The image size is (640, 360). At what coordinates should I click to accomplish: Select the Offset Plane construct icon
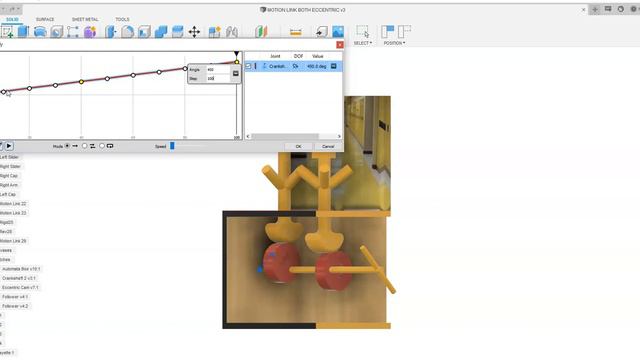click(261, 32)
